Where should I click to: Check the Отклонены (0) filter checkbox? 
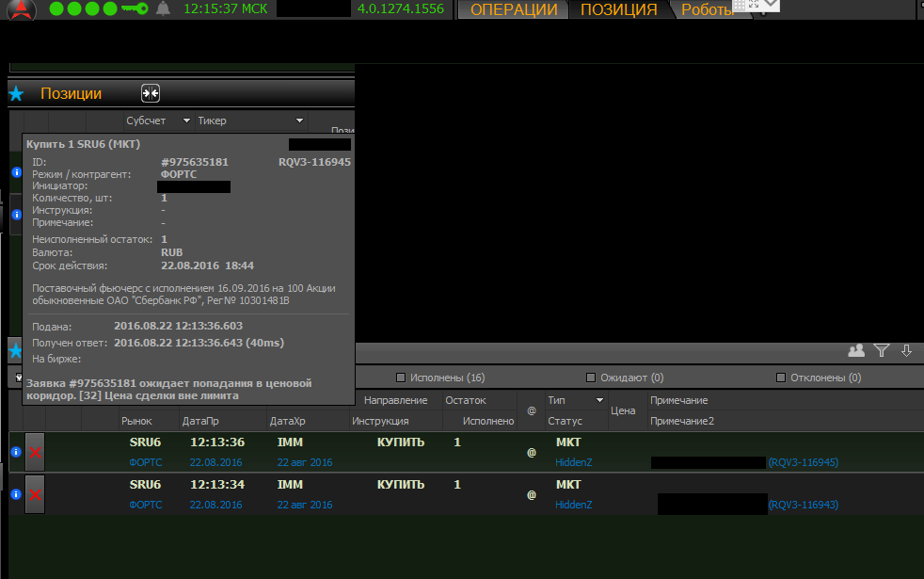(x=781, y=378)
